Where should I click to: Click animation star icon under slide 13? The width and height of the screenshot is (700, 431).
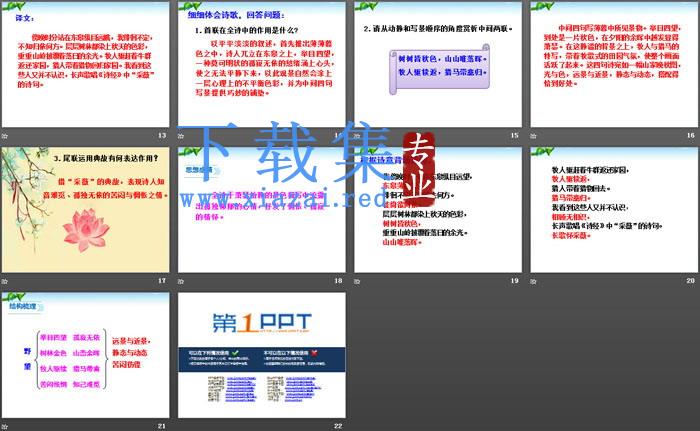tap(4, 136)
